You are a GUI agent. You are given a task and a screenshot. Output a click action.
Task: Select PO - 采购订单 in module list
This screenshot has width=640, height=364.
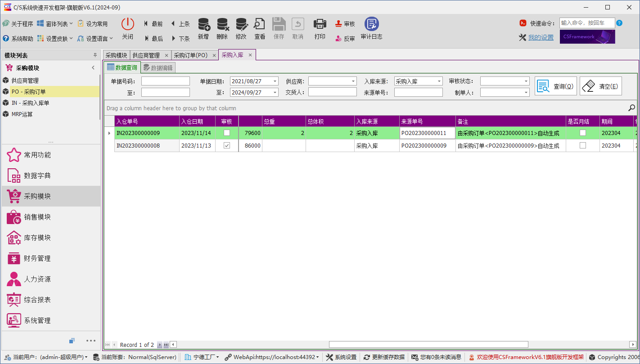tap(51, 92)
